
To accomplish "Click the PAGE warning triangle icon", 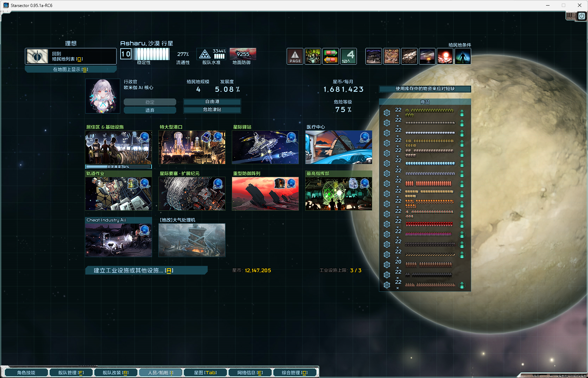I will coord(295,56).
